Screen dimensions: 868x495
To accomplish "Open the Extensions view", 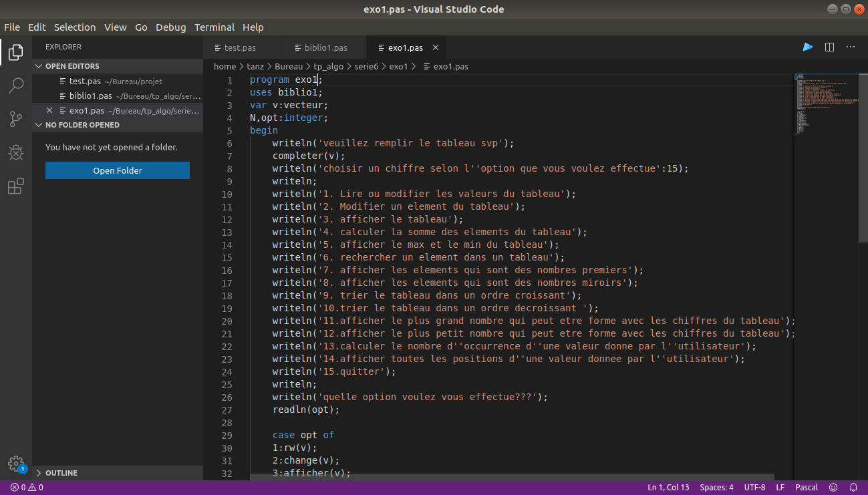I will [x=16, y=186].
